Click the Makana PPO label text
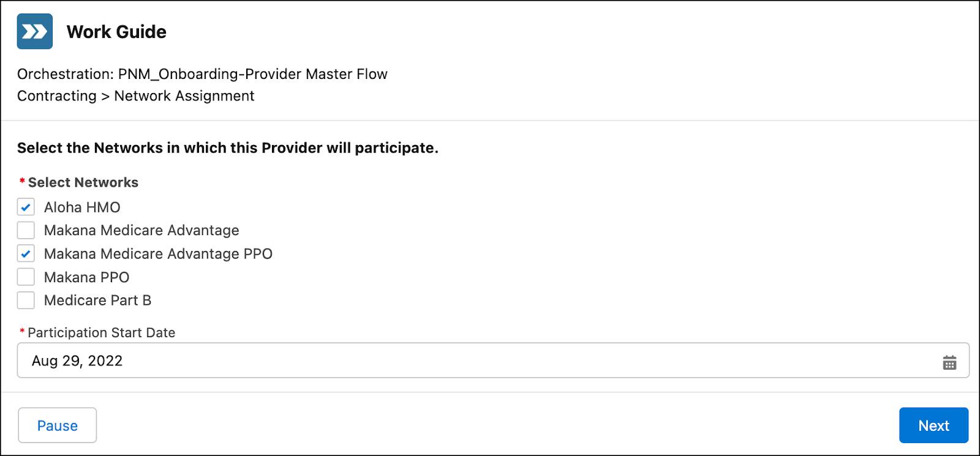This screenshot has height=456, width=980. point(86,277)
